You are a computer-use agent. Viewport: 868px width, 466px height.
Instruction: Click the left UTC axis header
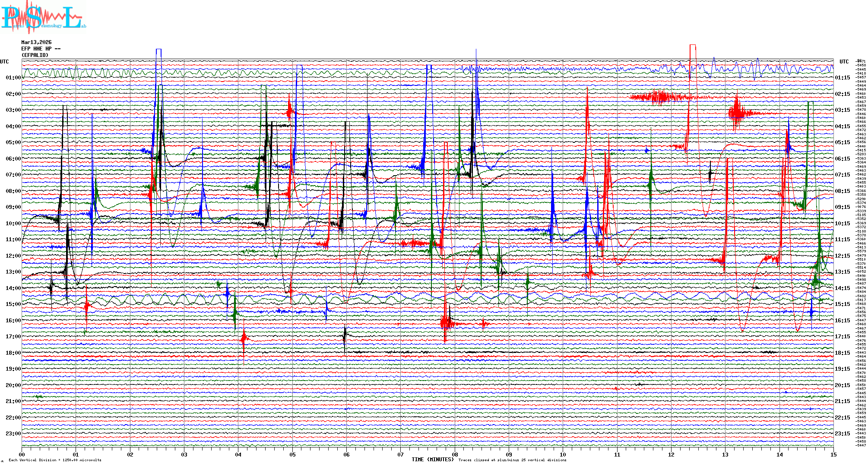(x=4, y=62)
